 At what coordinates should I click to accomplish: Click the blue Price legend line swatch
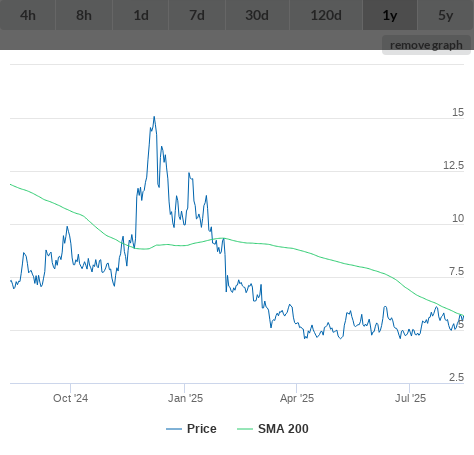coord(174,429)
